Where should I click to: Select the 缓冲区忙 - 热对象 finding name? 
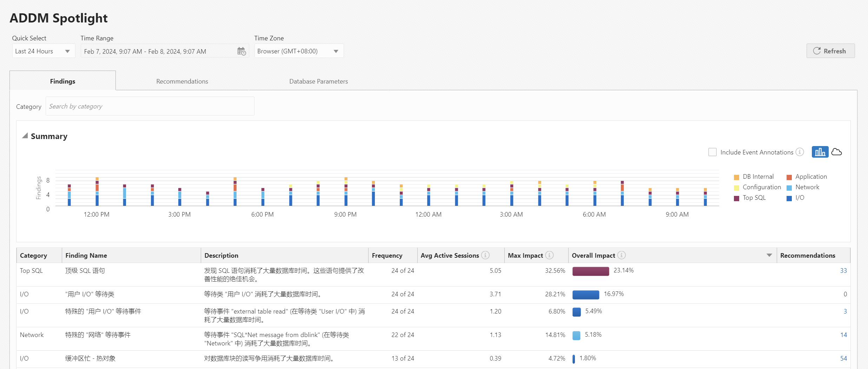point(91,358)
